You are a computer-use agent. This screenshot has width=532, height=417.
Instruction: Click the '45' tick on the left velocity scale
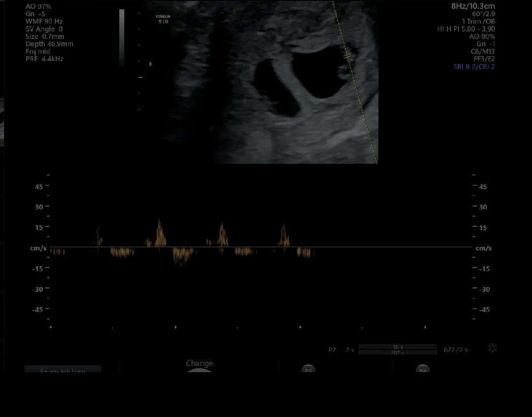click(x=39, y=187)
